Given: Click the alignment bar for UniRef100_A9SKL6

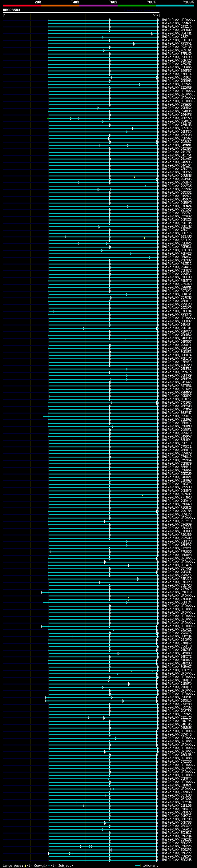Looking at the screenshot, I should [x=101, y=416].
